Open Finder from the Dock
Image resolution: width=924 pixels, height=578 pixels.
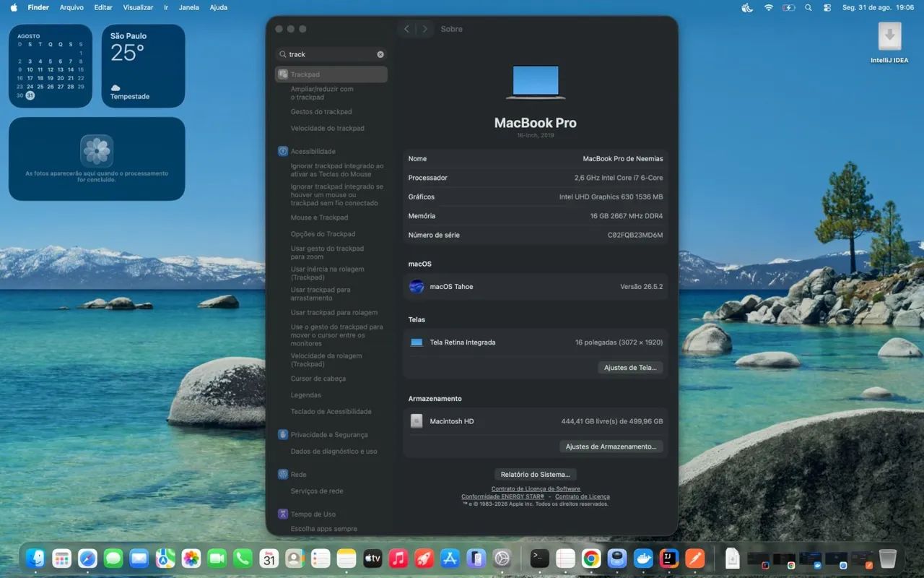coord(35,558)
